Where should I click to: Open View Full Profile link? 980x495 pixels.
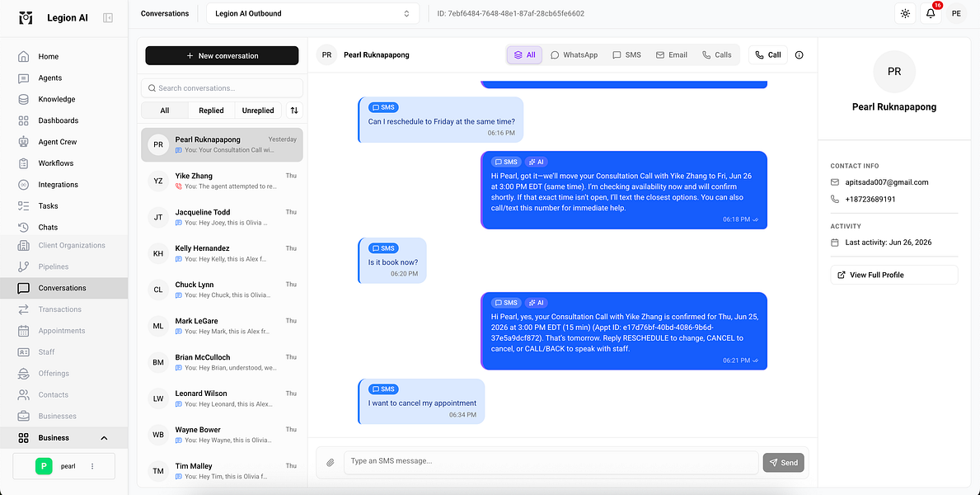pyautogui.click(x=893, y=275)
